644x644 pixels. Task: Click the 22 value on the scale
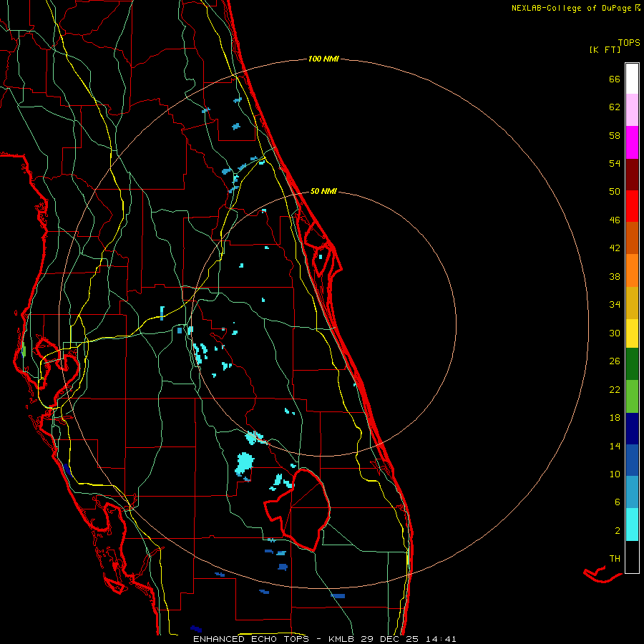pos(615,389)
